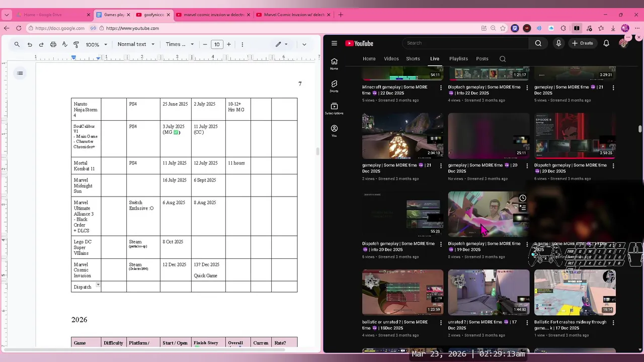Open browser tab search chevron

(x=7, y=15)
